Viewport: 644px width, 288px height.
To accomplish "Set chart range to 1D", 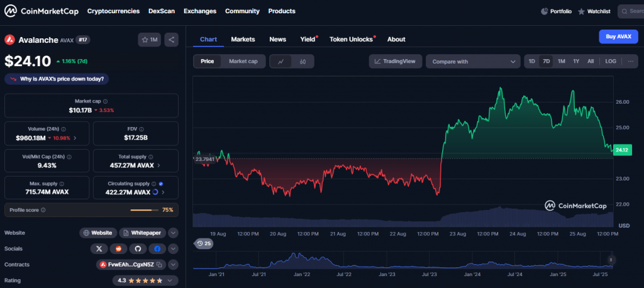I will (x=531, y=61).
